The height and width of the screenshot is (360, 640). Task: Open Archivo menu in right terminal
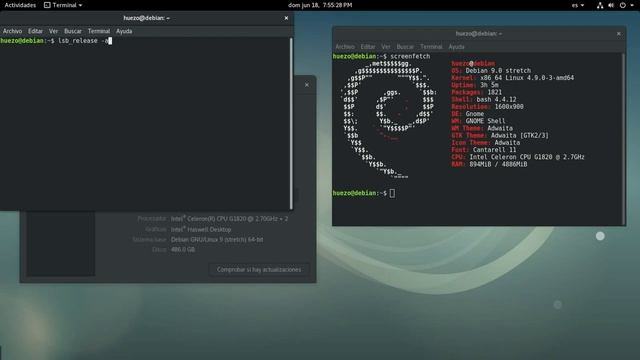pos(345,47)
